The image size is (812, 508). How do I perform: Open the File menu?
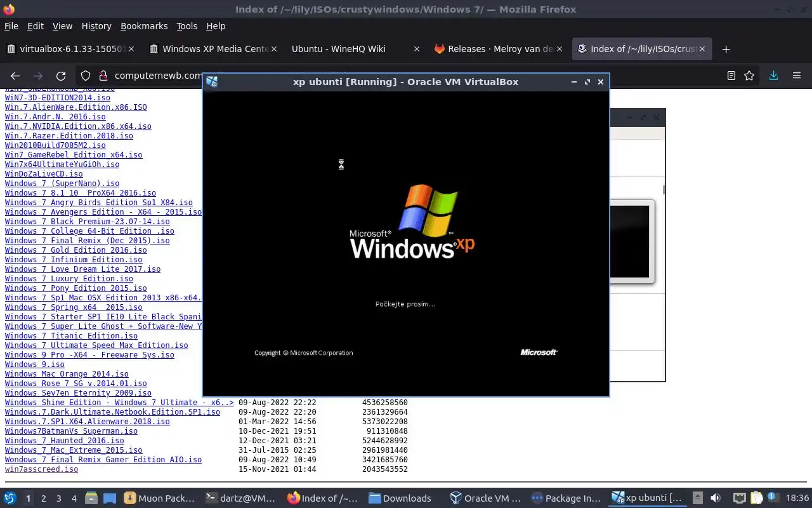coord(11,26)
